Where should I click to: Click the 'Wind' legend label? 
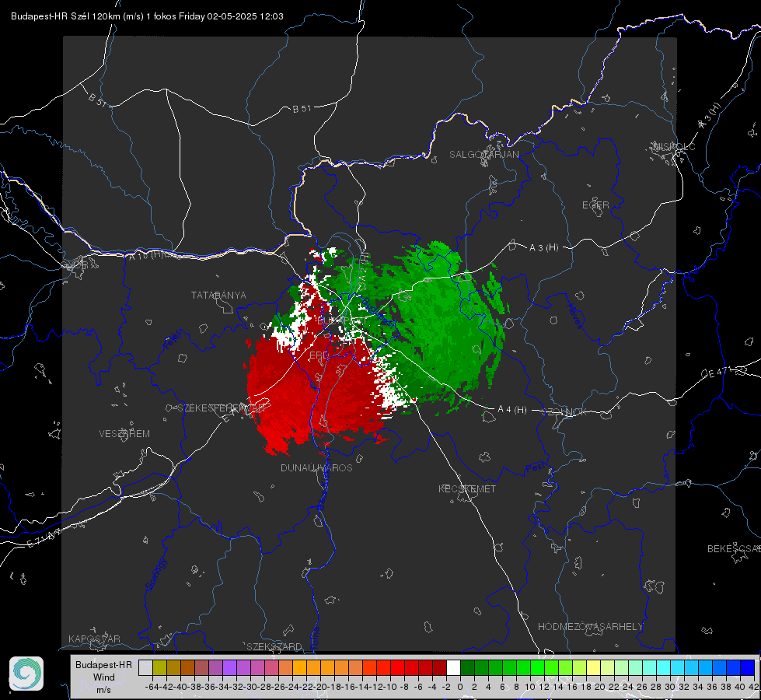click(104, 677)
